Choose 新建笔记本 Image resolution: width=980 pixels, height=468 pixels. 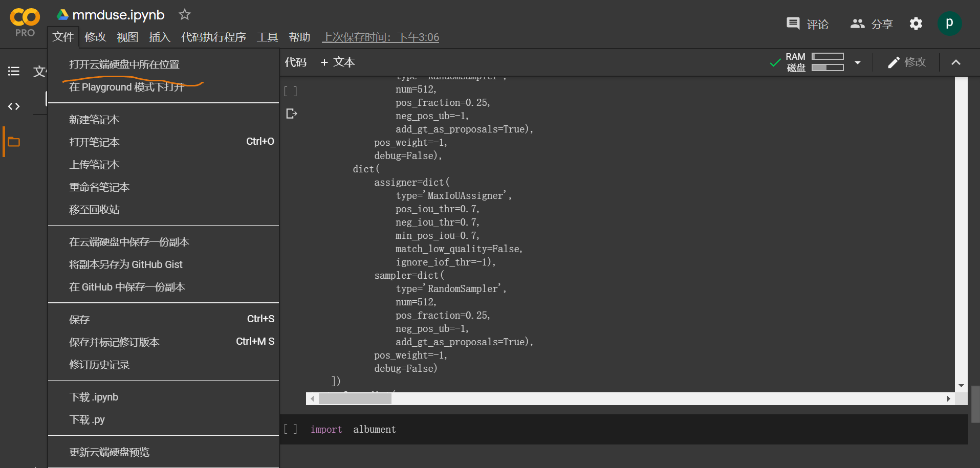(164, 120)
